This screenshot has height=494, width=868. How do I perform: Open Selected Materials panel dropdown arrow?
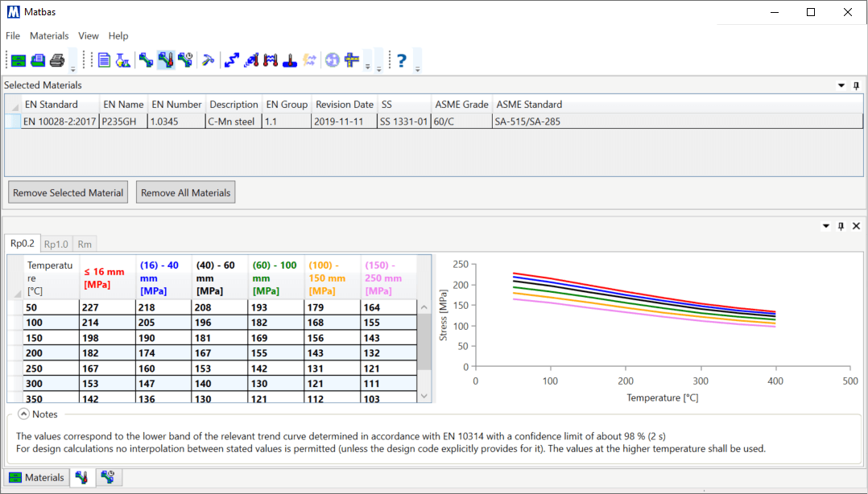coord(841,85)
